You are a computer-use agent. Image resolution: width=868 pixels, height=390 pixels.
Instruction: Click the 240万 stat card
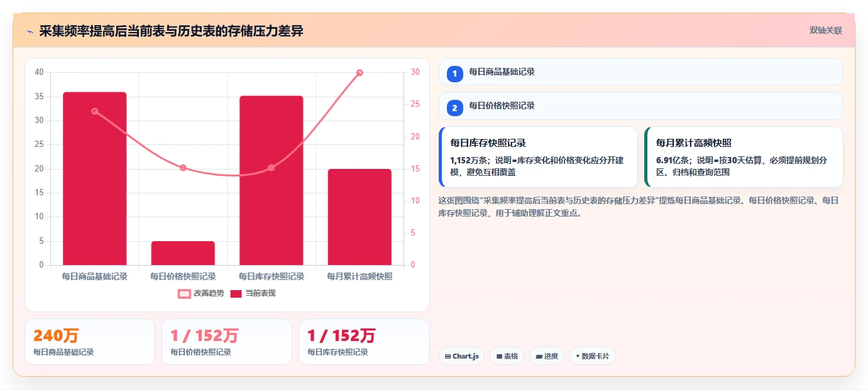[90, 342]
